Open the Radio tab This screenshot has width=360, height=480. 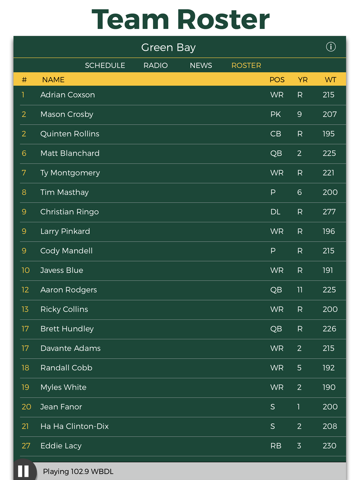coord(155,65)
